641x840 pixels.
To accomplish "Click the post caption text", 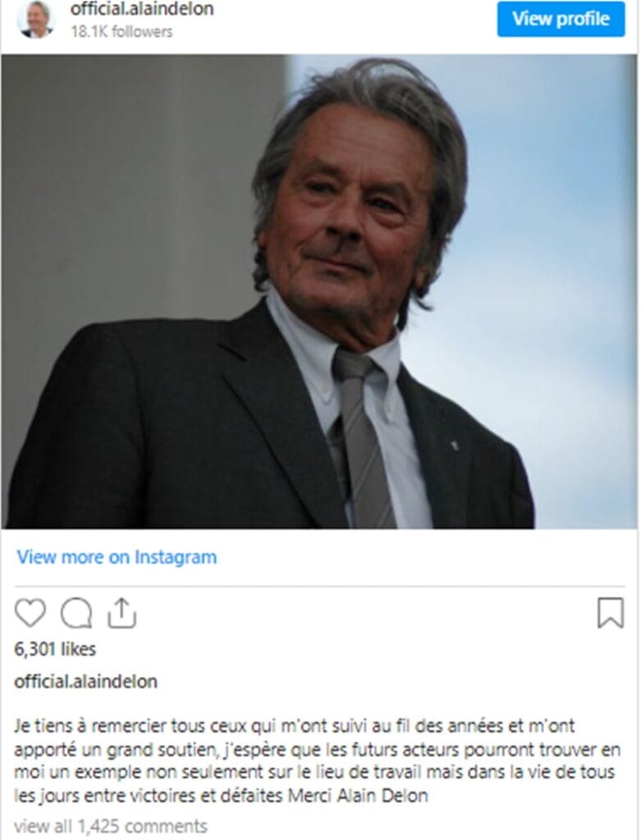I will pyautogui.click(x=318, y=760).
